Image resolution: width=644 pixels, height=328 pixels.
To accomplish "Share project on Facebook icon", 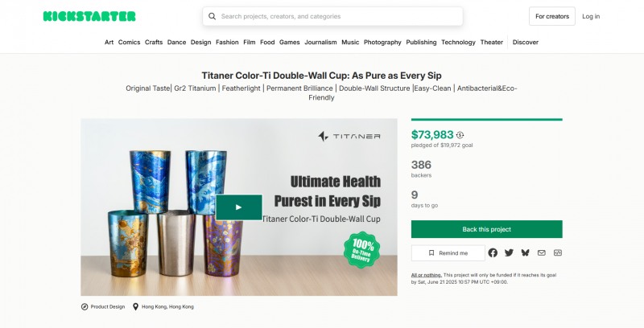I will [x=493, y=253].
